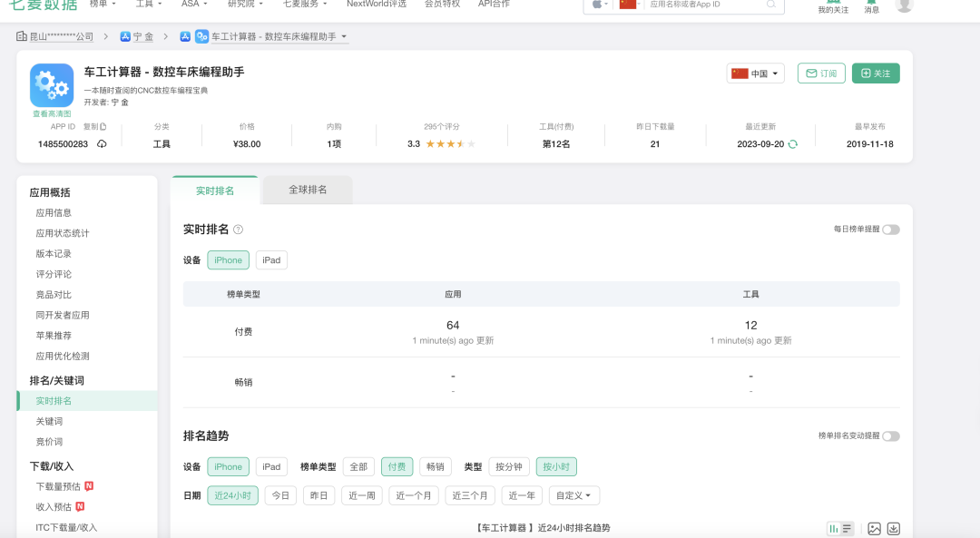The image size is (980, 538).
Task: Open 我的关注 in the top bar
Action: (x=833, y=7)
